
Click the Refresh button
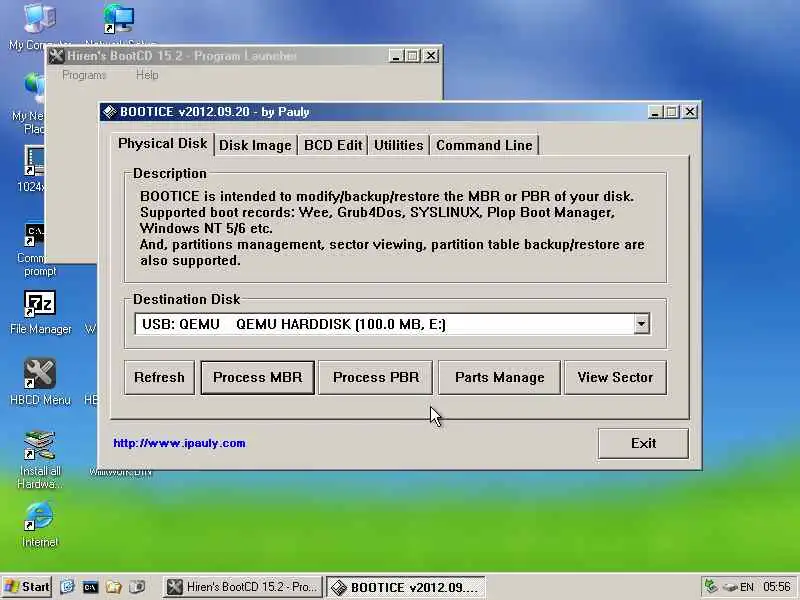(159, 378)
